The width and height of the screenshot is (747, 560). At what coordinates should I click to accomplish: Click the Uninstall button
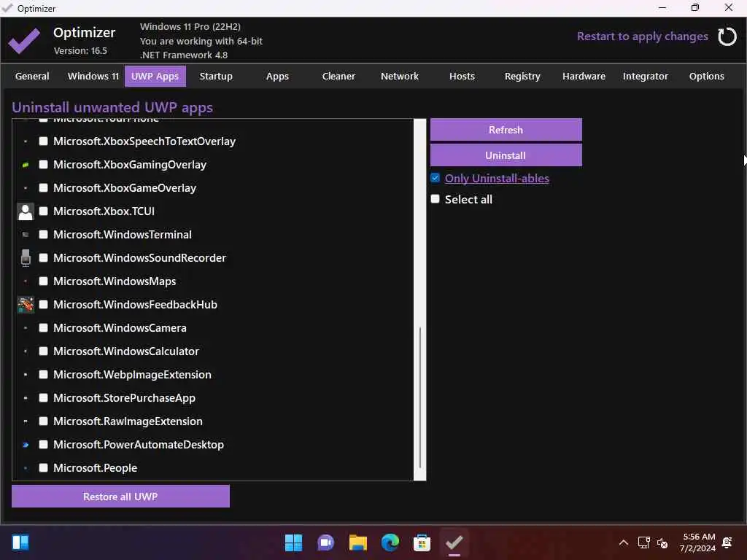(x=506, y=155)
